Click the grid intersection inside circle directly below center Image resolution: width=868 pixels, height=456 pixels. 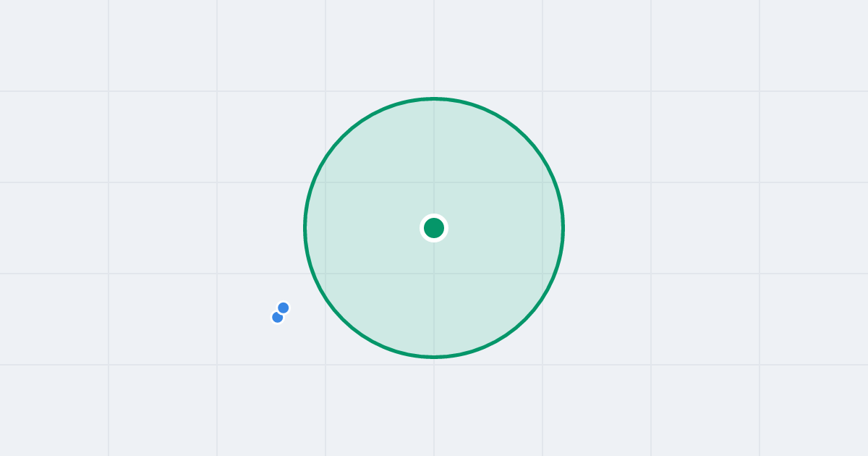[434, 274]
